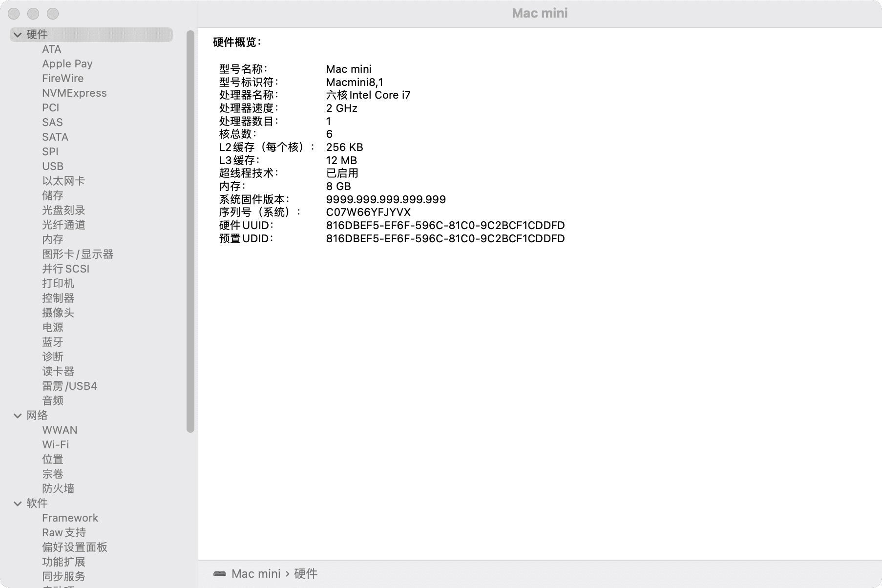This screenshot has width=882, height=588.
Task: Click 硬件 in the path bar
Action: pyautogui.click(x=306, y=574)
